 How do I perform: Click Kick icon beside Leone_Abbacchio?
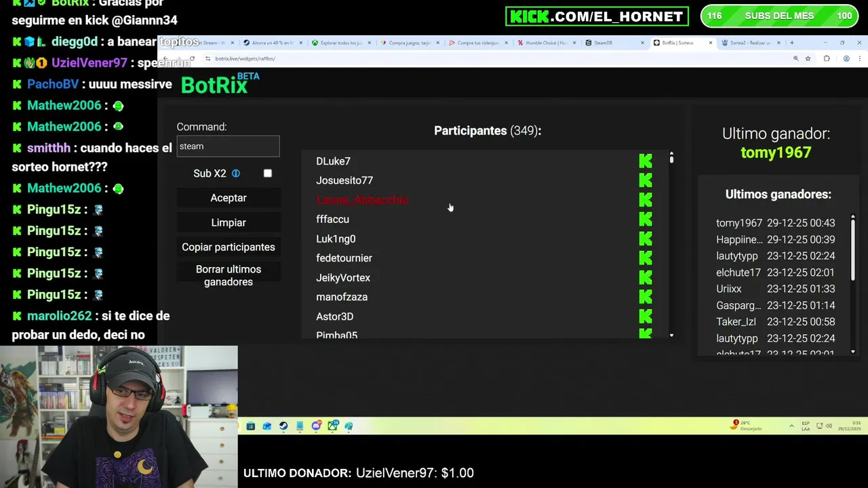coord(646,200)
